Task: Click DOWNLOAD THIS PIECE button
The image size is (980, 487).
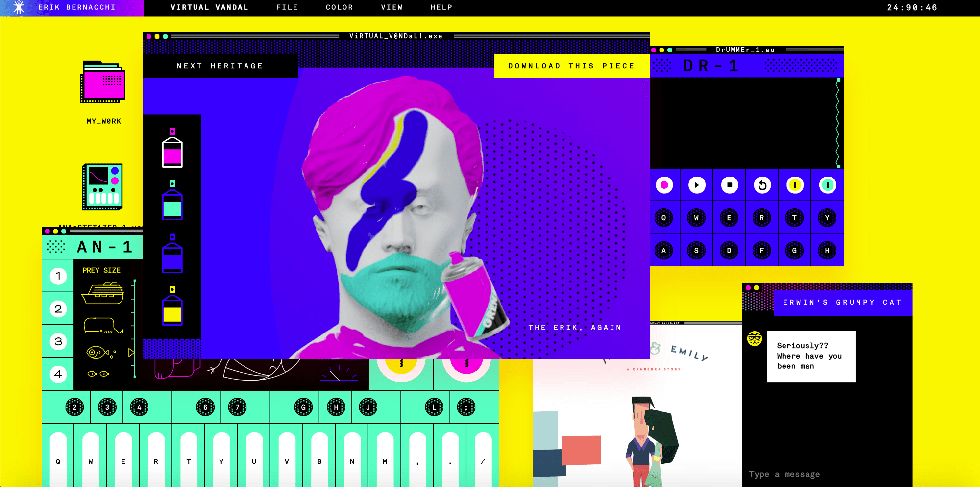Action: (571, 66)
